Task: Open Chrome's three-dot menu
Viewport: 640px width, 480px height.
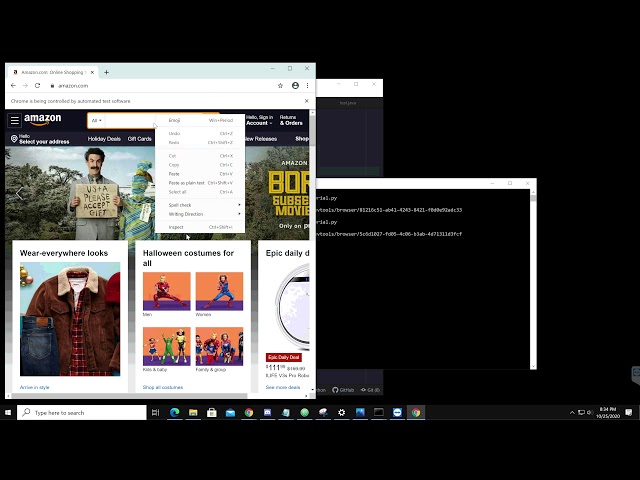Action: tap(307, 86)
